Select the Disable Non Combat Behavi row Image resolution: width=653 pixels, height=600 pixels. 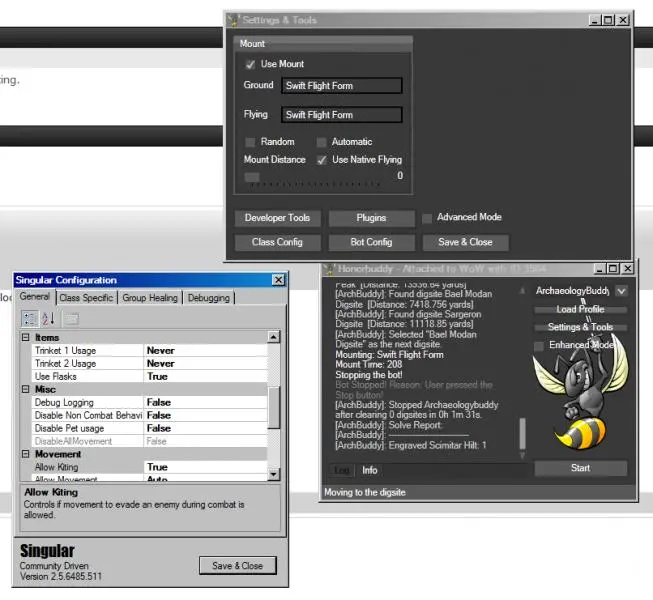pyautogui.click(x=150, y=415)
